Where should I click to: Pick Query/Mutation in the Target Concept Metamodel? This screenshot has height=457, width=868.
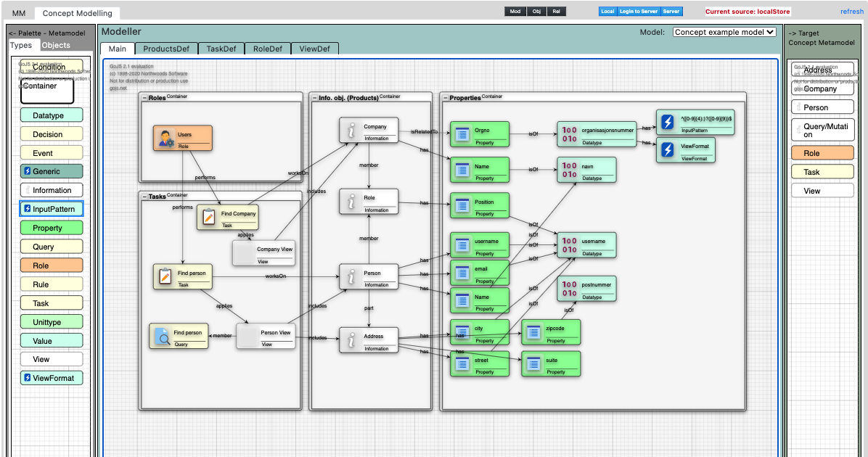822,130
